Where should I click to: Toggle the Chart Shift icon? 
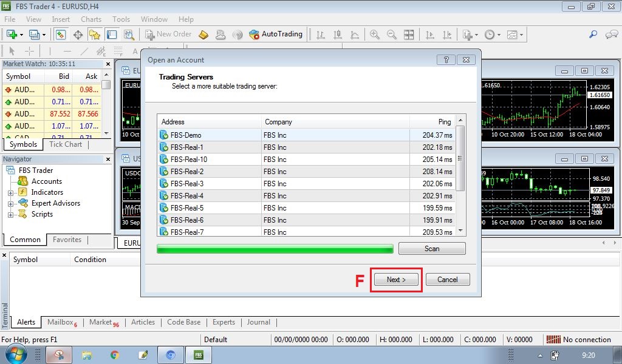coord(446,35)
